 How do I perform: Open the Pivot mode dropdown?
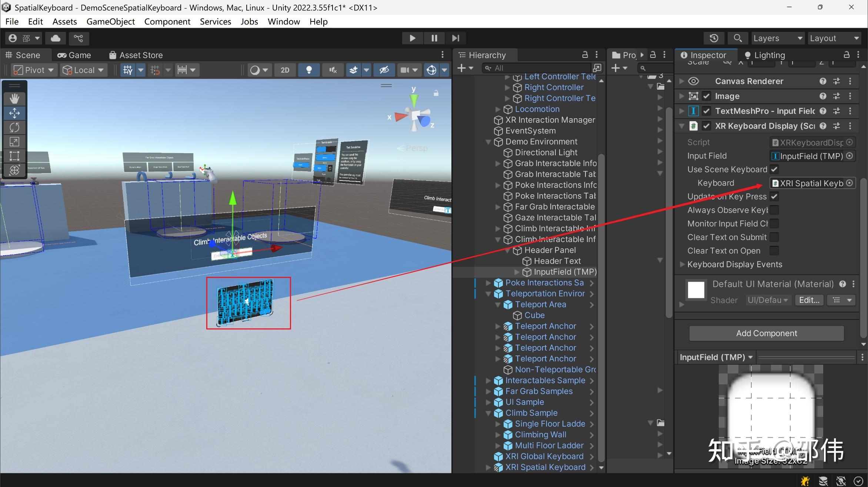coord(34,70)
